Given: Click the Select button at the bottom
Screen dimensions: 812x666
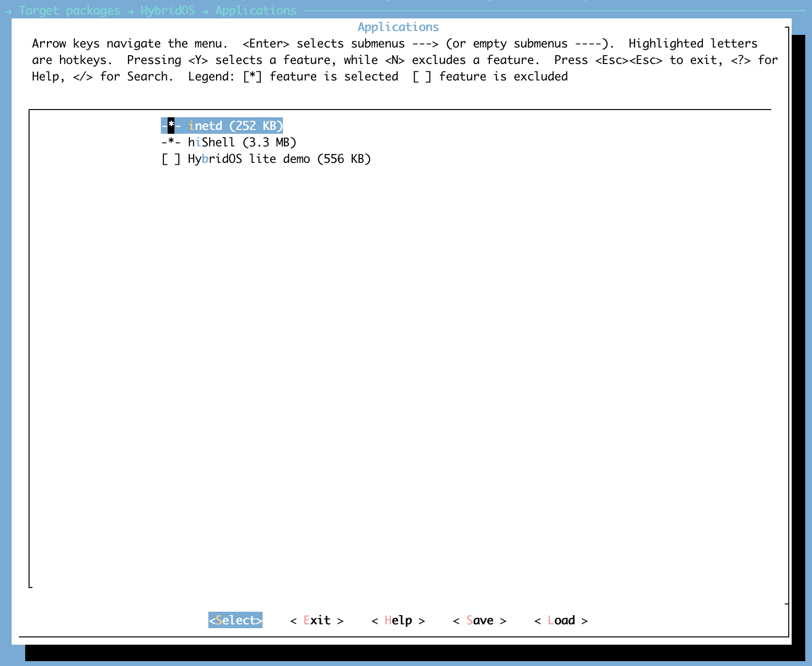Looking at the screenshot, I should point(235,620).
